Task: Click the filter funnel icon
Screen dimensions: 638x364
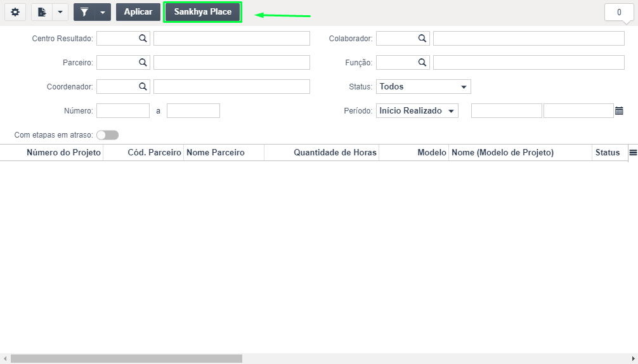Action: [84, 12]
